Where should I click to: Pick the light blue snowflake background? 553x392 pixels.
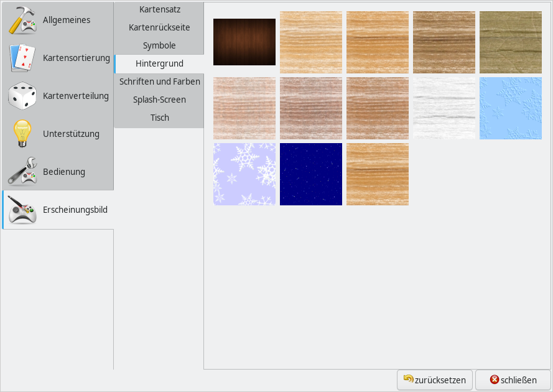[x=511, y=108]
